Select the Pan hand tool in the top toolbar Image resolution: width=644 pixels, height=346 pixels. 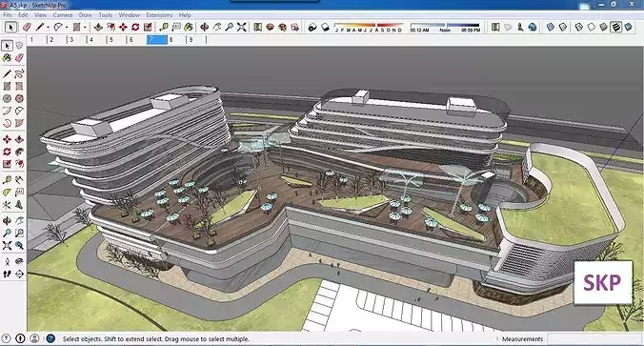(216, 27)
